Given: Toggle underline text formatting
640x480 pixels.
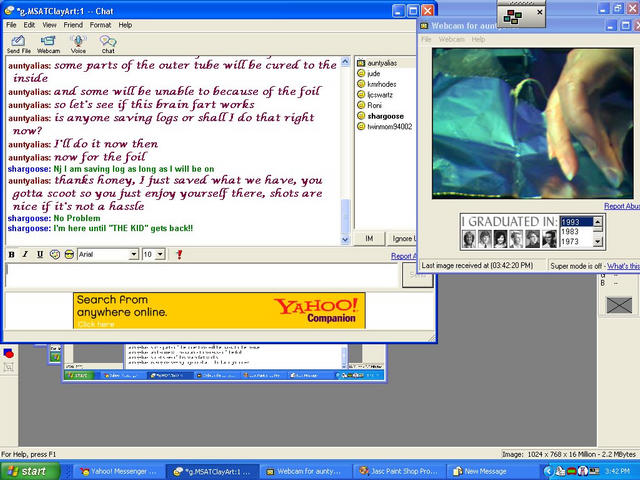Looking at the screenshot, I should tap(40, 254).
